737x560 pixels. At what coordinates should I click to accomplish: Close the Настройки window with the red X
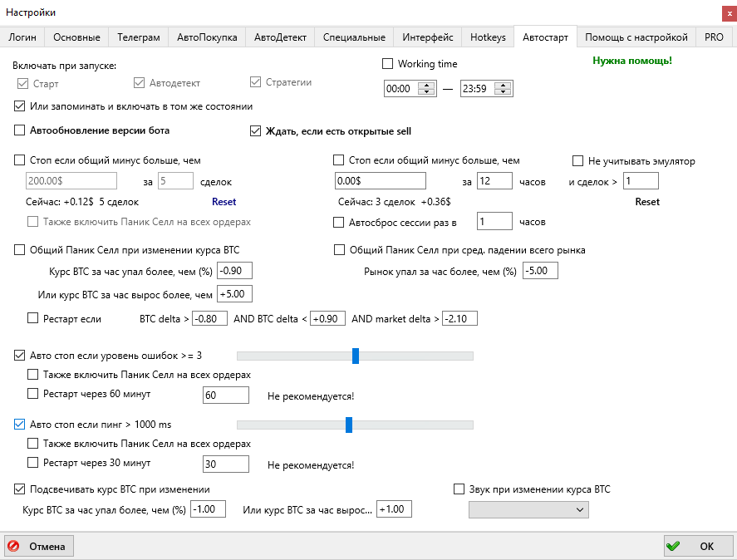click(x=730, y=13)
